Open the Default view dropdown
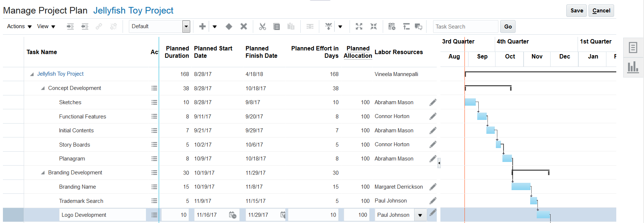This screenshot has height=223, width=644. pyautogui.click(x=186, y=26)
